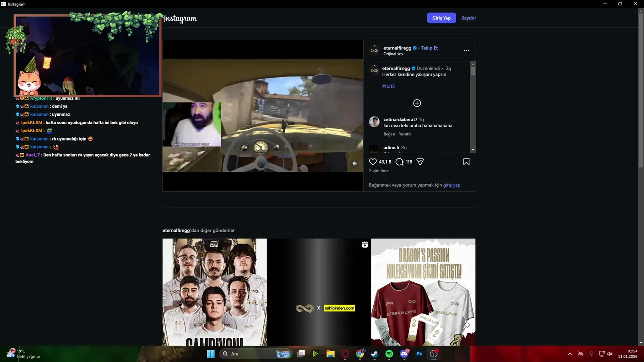
Task: Open the comment bubble icon
Action: [399, 162]
